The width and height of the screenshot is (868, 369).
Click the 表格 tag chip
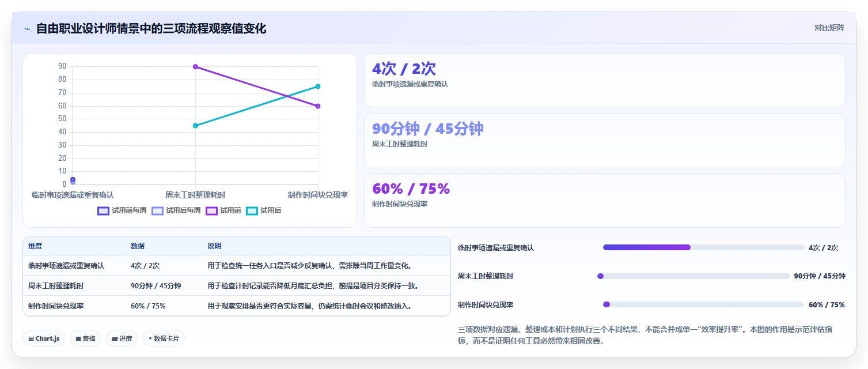tap(85, 338)
